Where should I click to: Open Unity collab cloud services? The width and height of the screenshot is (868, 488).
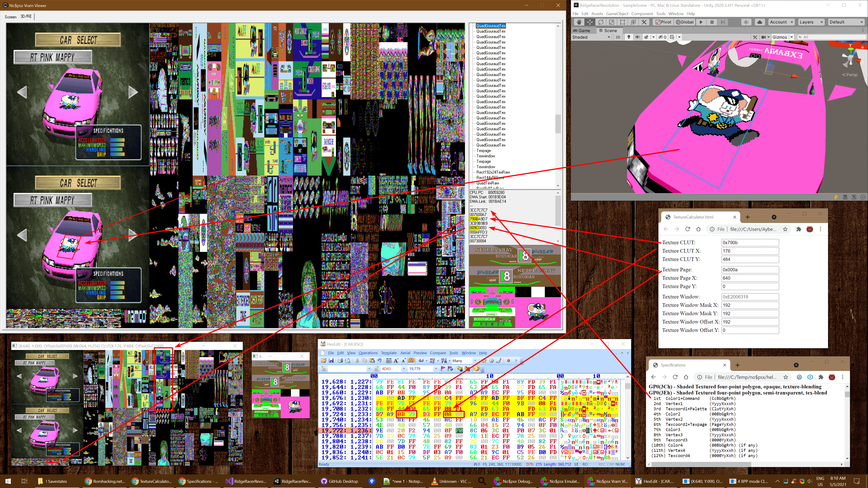click(759, 22)
